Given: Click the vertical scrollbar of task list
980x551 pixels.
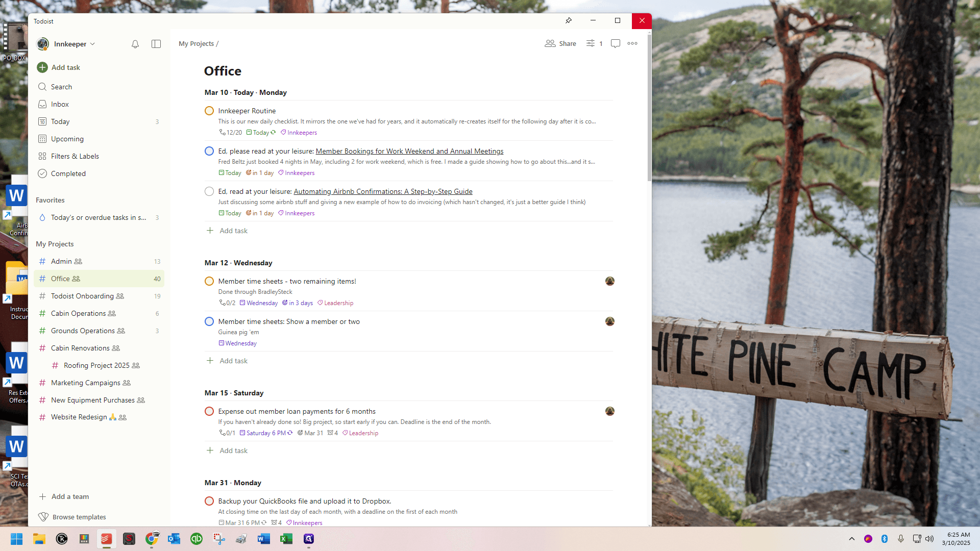Looking at the screenshot, I should tap(649, 108).
